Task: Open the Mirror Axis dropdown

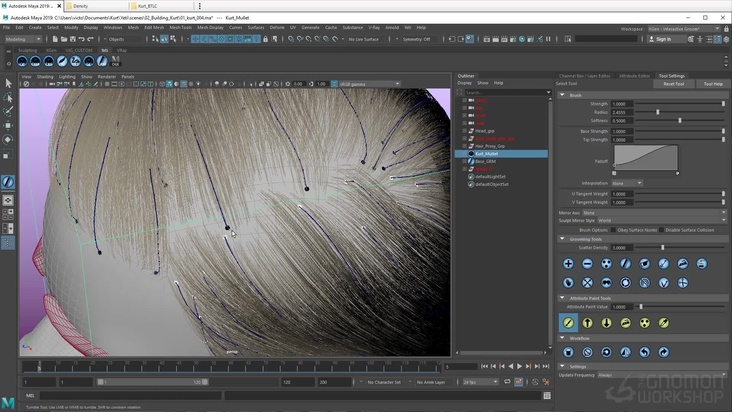Action: pyautogui.click(x=654, y=213)
